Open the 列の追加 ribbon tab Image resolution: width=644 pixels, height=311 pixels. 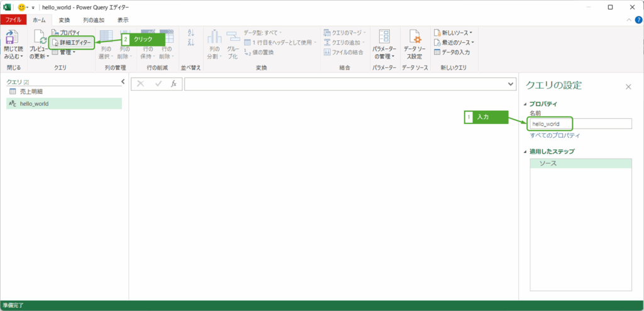(94, 20)
